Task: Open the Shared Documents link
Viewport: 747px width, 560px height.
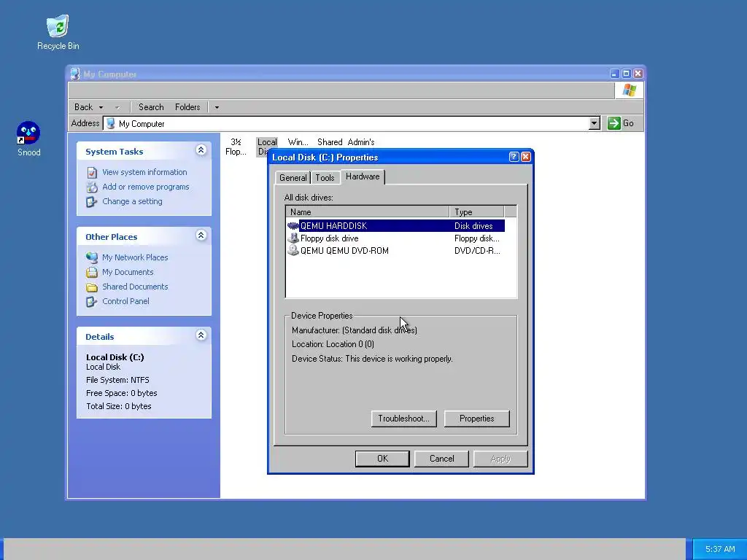Action: 135,287
